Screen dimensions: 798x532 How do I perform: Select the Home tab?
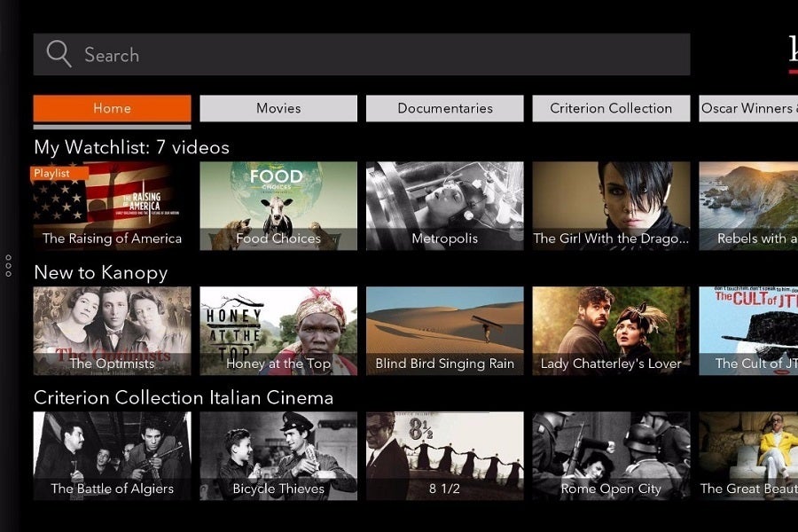point(112,108)
